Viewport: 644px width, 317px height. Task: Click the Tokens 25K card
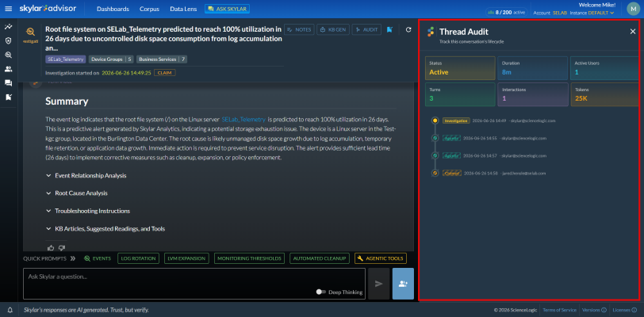(x=604, y=94)
